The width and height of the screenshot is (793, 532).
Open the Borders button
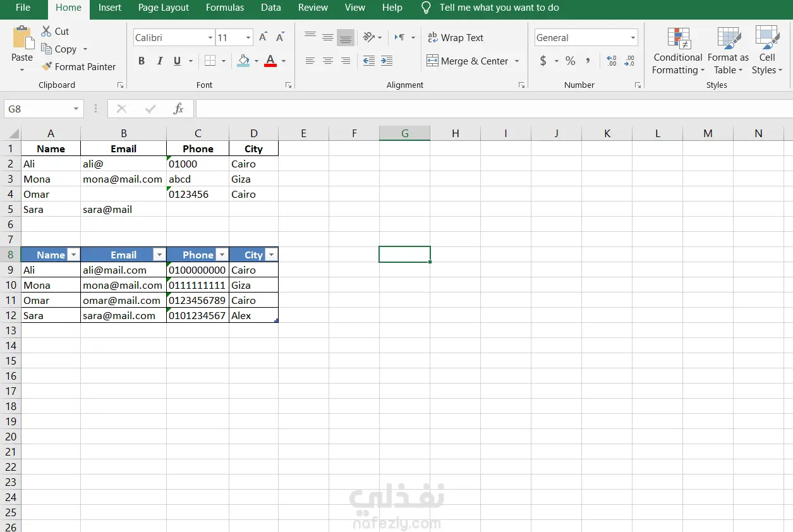210,61
